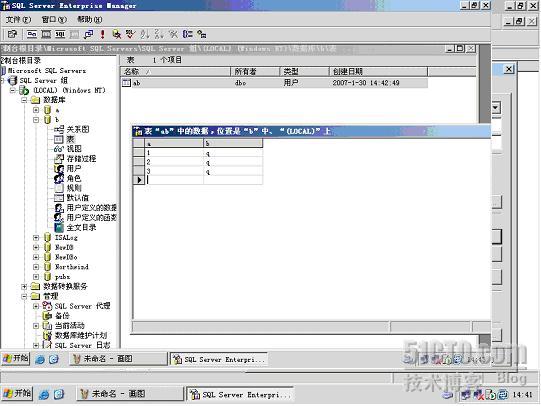Expand the SQL Server 代理 node
This screenshot has width=541, height=406.
[36, 306]
